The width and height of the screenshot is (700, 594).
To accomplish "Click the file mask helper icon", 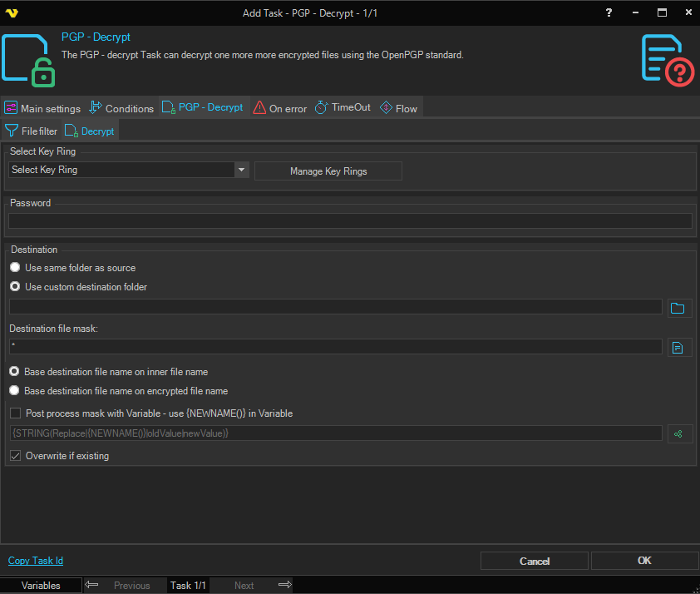I will (x=679, y=347).
